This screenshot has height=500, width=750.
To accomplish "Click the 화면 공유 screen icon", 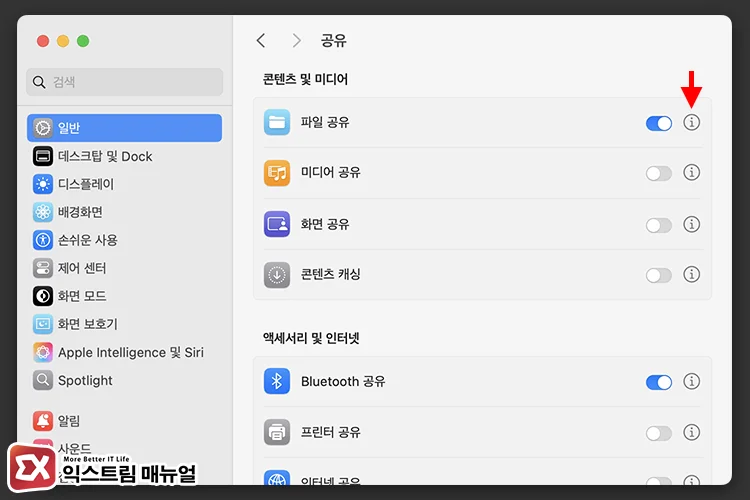I will click(x=276, y=224).
